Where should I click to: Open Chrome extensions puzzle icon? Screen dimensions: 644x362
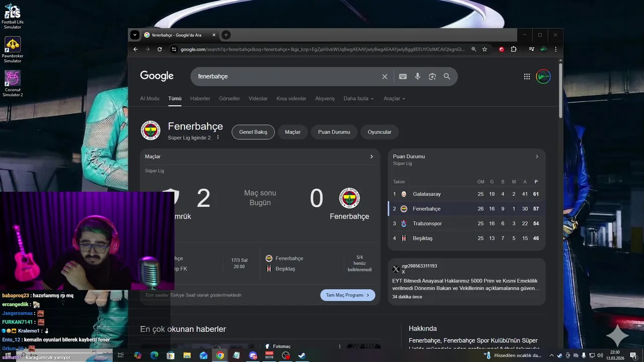pyautogui.click(x=514, y=49)
